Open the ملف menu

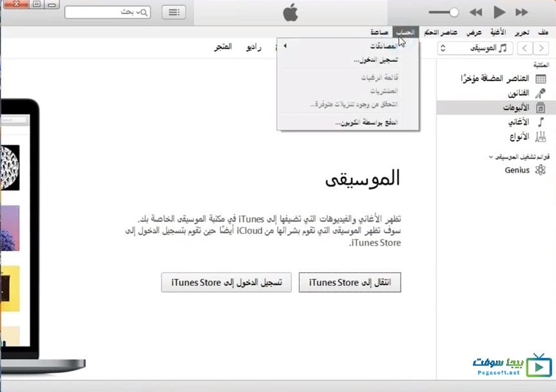(x=543, y=32)
